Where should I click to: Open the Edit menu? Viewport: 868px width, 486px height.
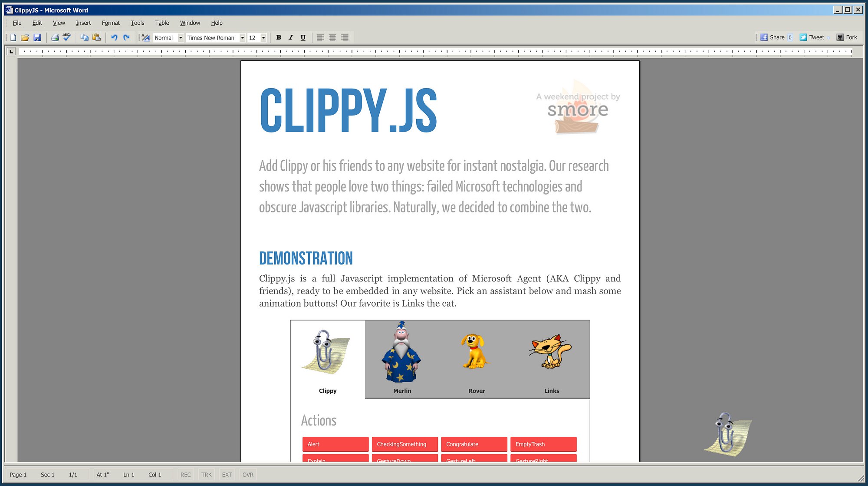click(x=37, y=23)
